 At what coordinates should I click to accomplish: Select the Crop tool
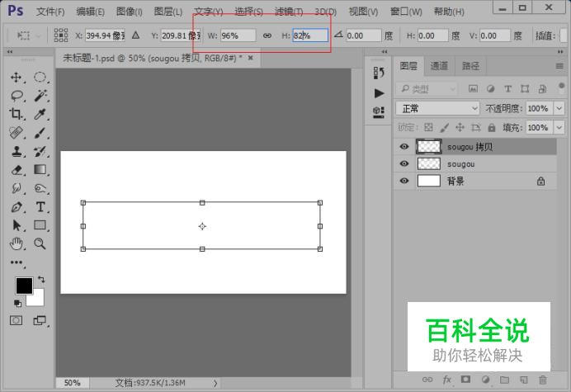16,114
